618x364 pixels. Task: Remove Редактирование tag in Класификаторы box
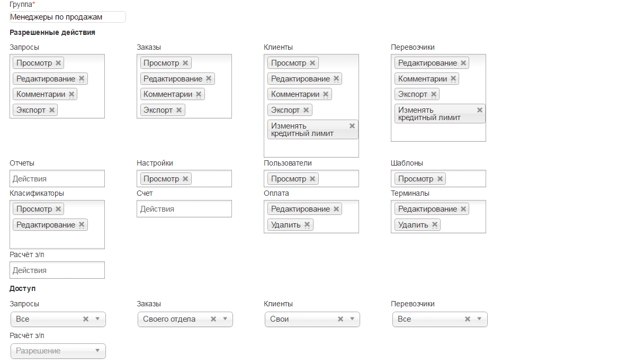click(82, 224)
